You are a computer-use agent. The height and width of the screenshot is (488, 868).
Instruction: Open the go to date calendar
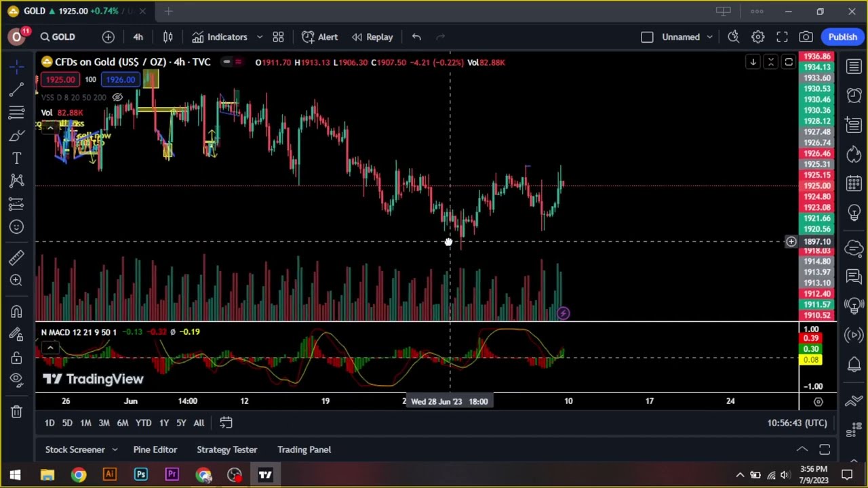[x=226, y=423]
